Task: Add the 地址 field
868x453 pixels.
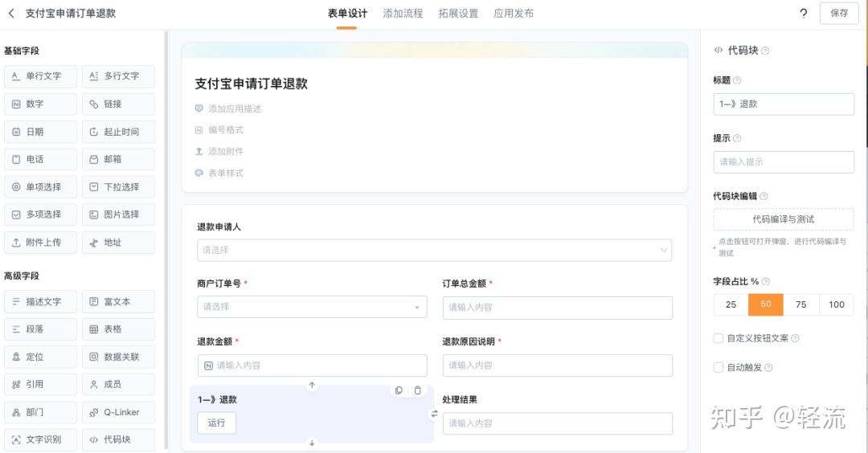Action: (118, 243)
